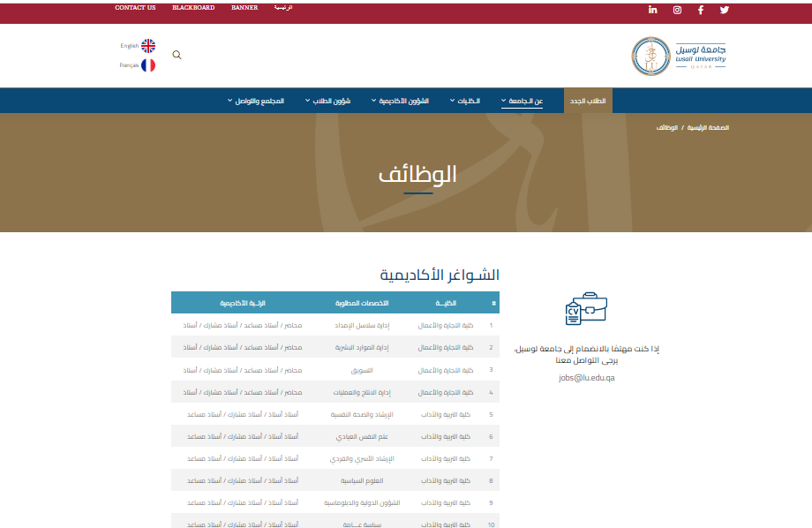Open the LinkedIn social icon

pos(653,10)
